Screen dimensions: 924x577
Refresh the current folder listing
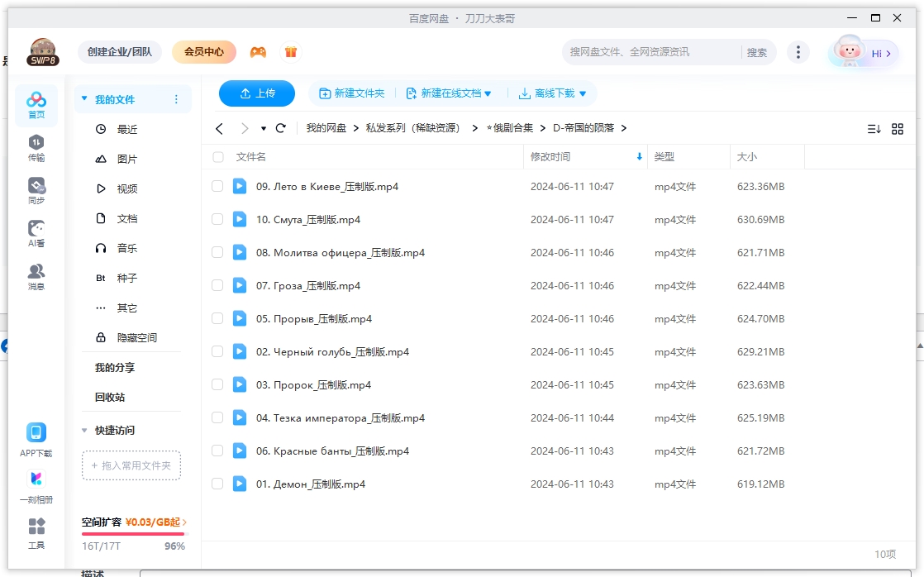point(280,128)
